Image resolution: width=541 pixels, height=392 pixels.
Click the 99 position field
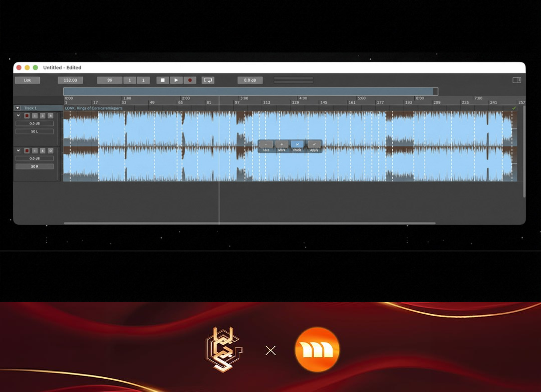[110, 80]
